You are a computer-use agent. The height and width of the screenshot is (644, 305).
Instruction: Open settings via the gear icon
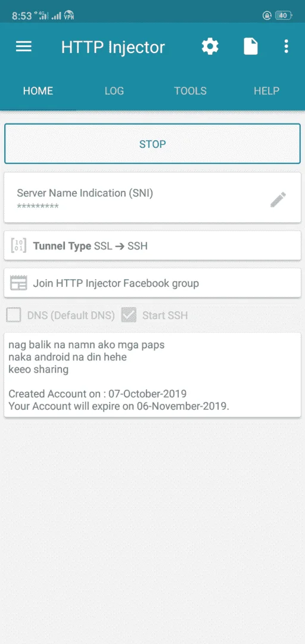(x=210, y=47)
